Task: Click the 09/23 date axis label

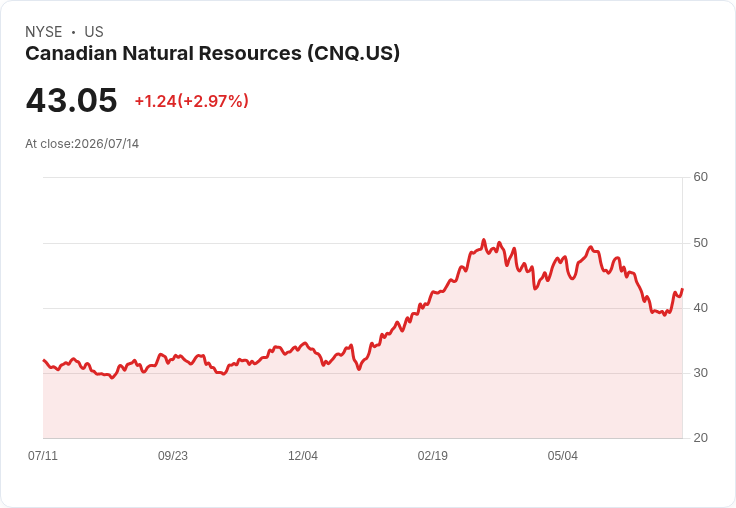Action: [x=173, y=456]
